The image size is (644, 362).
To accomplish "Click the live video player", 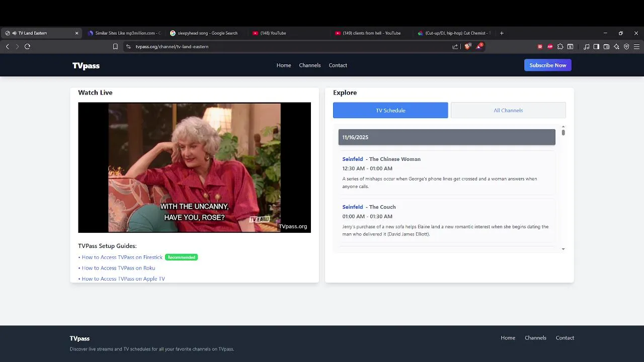I will (x=194, y=167).
